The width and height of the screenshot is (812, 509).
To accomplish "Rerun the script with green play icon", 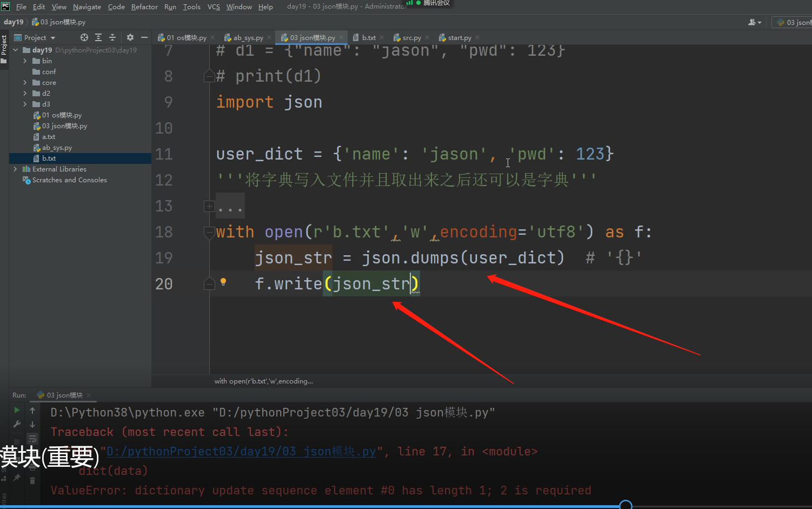I will pyautogui.click(x=17, y=410).
